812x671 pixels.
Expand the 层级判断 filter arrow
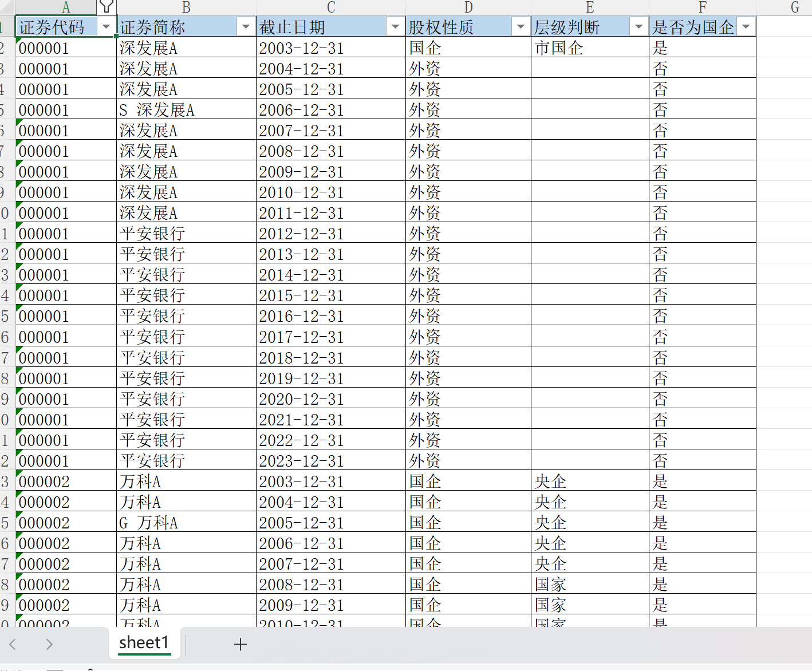638,27
